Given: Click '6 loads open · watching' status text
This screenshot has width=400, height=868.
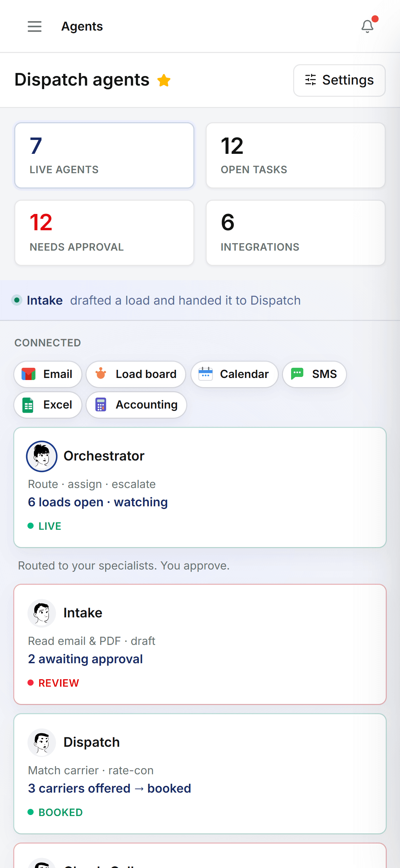Looking at the screenshot, I should click(98, 502).
